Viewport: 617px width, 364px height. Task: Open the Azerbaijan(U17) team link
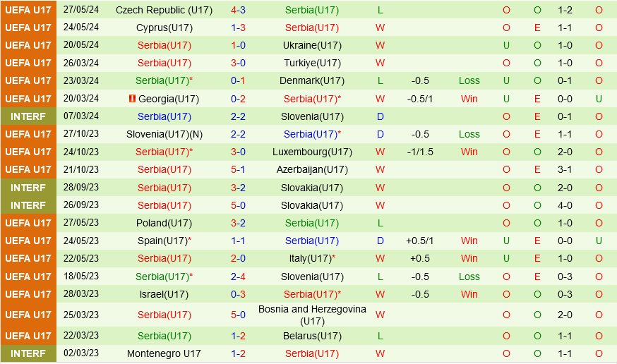point(311,169)
